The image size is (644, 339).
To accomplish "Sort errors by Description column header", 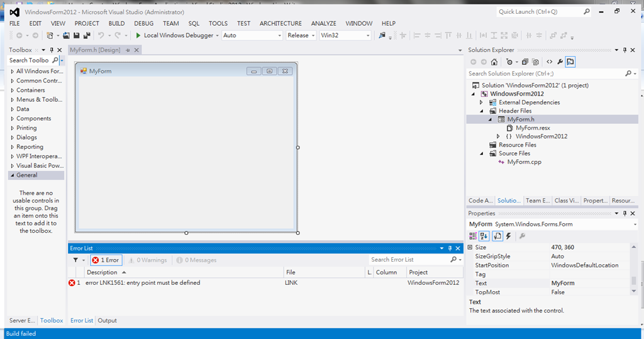I will 184,272.
